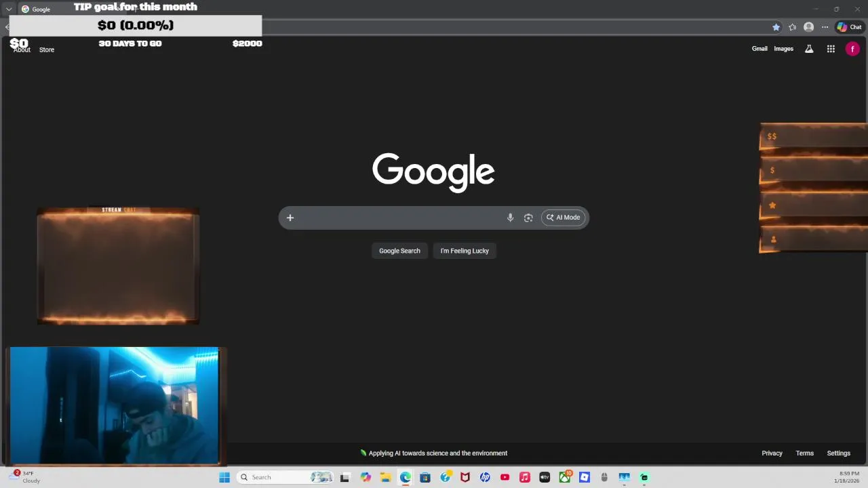The image size is (868, 488).
Task: Open File Explorer from taskbar
Action: (385, 477)
